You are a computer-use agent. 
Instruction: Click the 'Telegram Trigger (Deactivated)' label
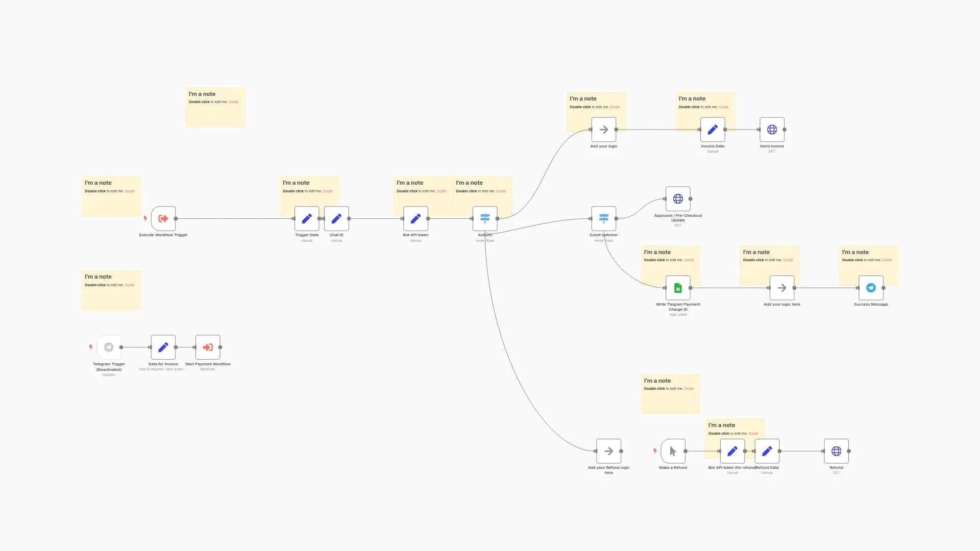(x=109, y=367)
